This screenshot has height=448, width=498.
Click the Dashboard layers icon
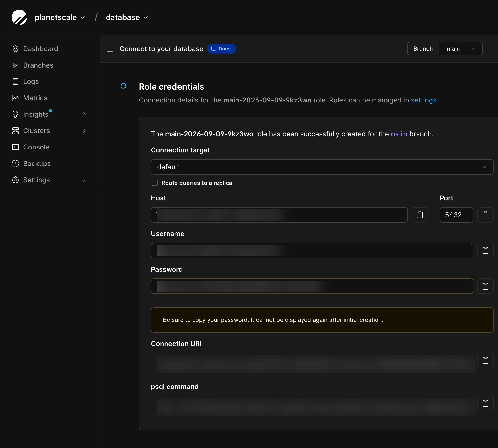pyautogui.click(x=15, y=49)
